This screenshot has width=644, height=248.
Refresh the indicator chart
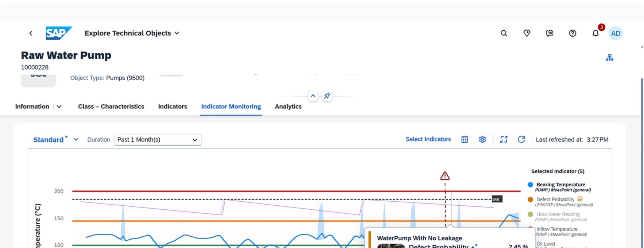point(521,139)
